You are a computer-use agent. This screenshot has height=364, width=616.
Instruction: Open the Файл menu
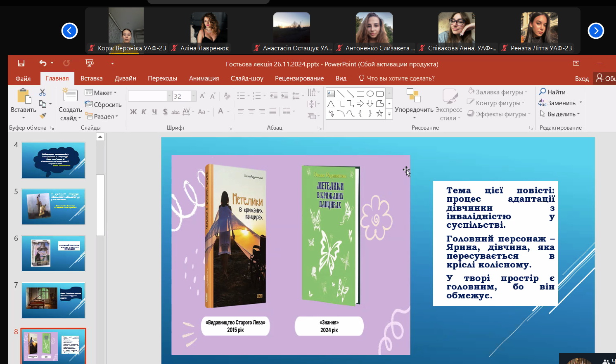tap(23, 78)
